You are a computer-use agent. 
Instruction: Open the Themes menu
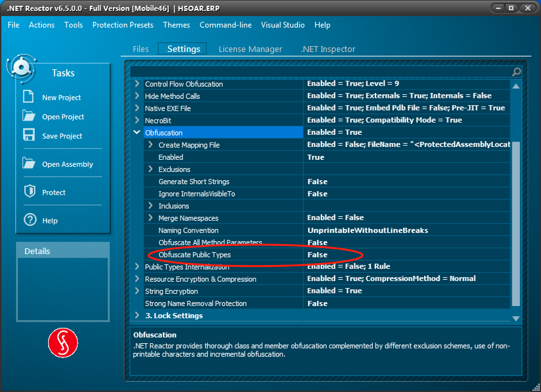[176, 25]
